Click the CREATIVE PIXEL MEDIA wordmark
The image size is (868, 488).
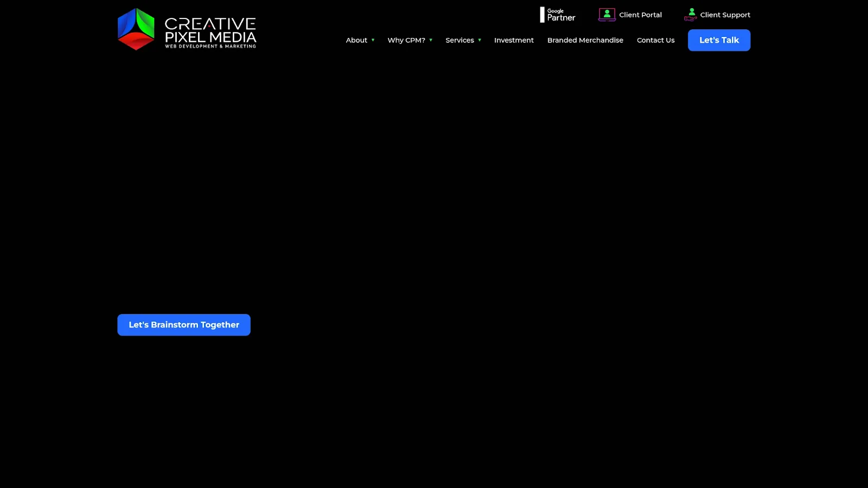(210, 30)
